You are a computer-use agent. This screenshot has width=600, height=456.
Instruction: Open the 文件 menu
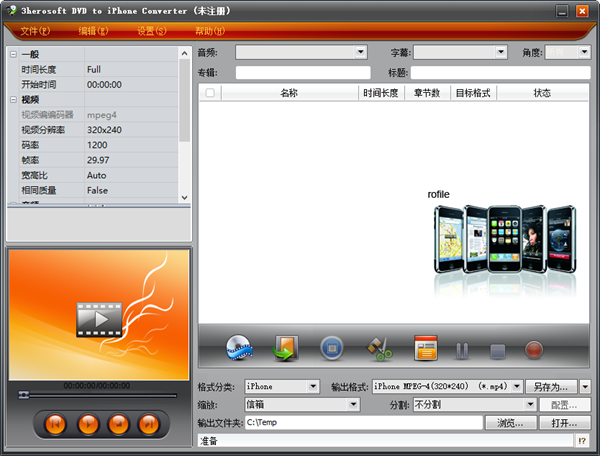coord(35,31)
